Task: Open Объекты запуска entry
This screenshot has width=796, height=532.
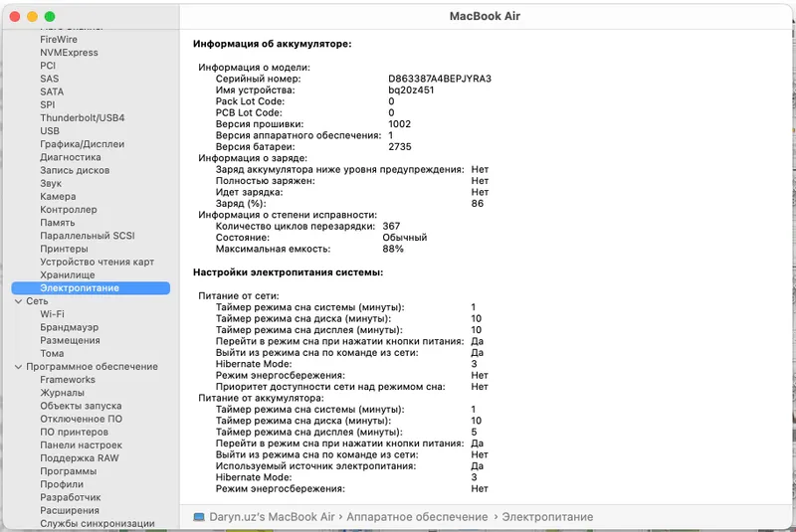Action: pyautogui.click(x=81, y=407)
